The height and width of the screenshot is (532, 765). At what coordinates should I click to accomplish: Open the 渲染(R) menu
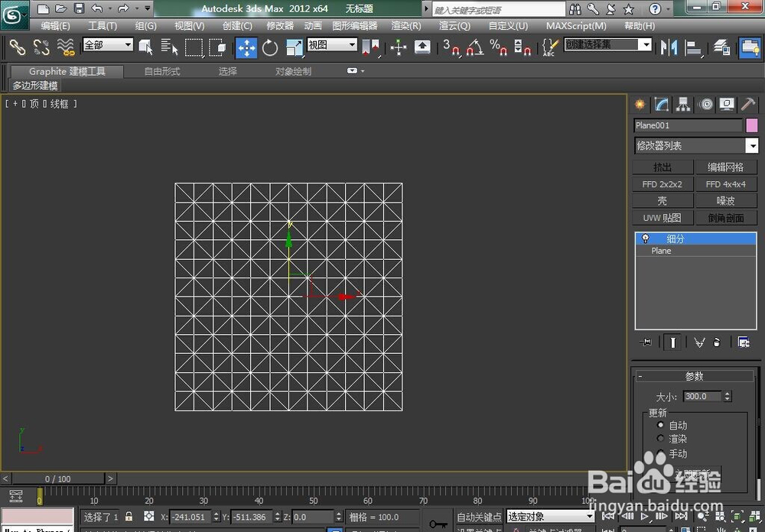406,26
